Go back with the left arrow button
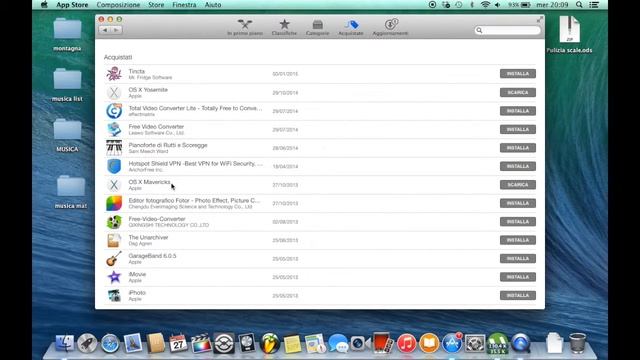 (105, 30)
